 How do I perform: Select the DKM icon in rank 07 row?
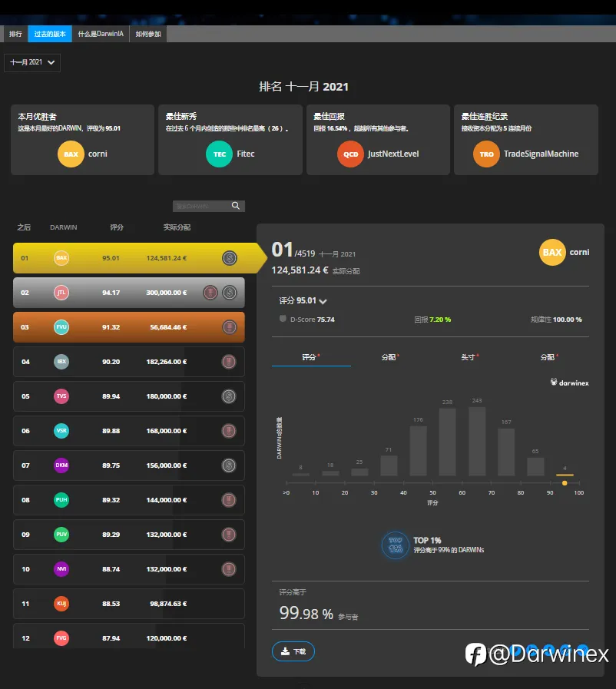(61, 465)
